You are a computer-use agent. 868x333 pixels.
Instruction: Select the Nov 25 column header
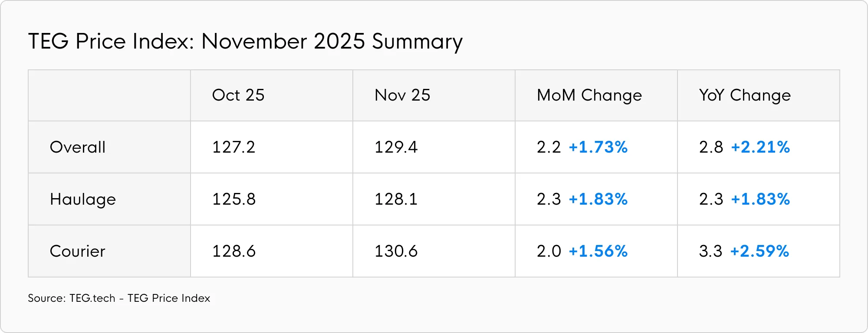tap(402, 95)
